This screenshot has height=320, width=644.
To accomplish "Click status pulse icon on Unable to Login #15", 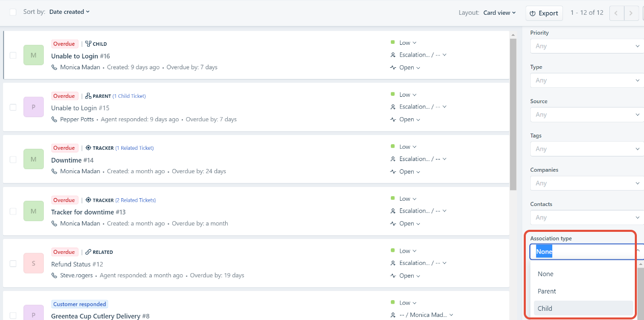I will point(393,120).
